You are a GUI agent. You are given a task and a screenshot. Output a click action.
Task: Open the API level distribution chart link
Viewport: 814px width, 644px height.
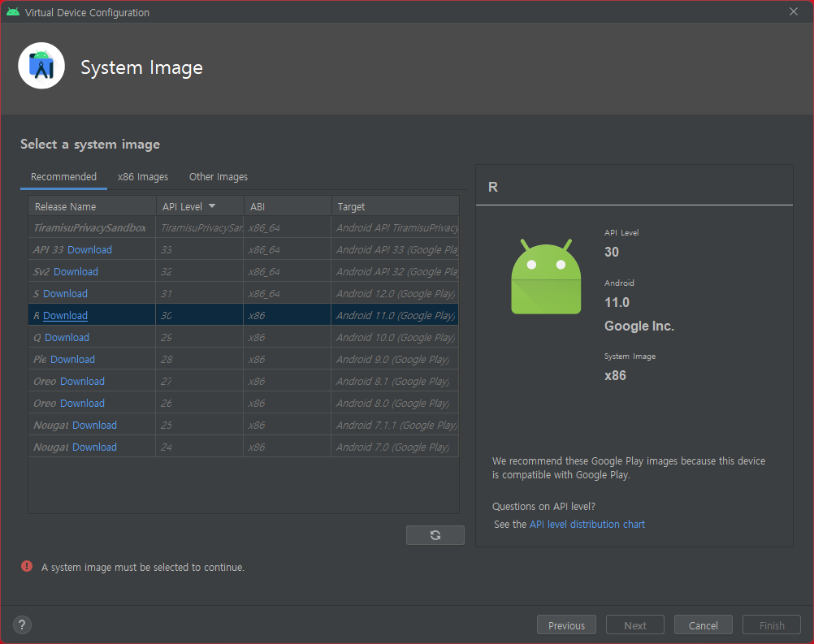[587, 524]
